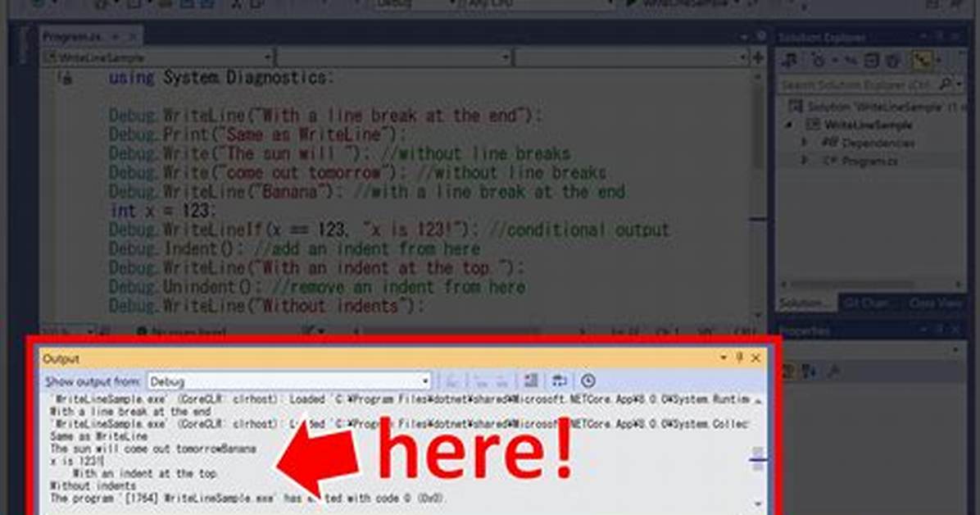Switch to the Class View tab
This screenshot has height=515, width=980.
coord(935,303)
